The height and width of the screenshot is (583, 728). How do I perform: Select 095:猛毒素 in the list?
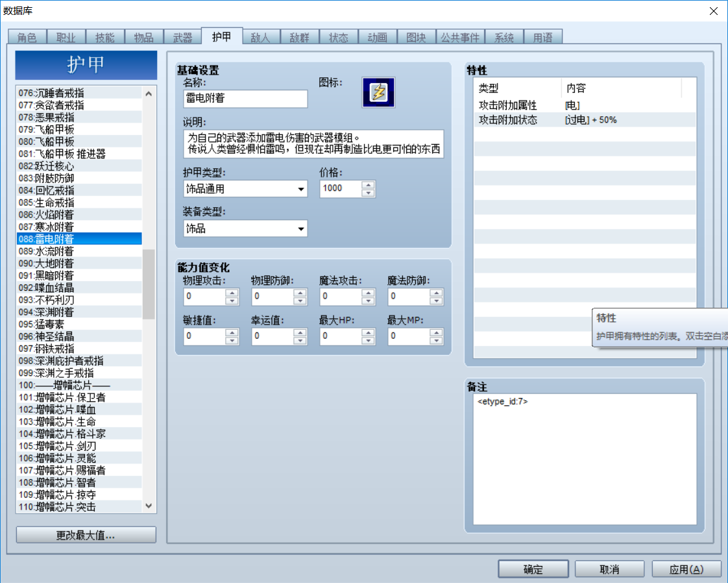point(79,324)
